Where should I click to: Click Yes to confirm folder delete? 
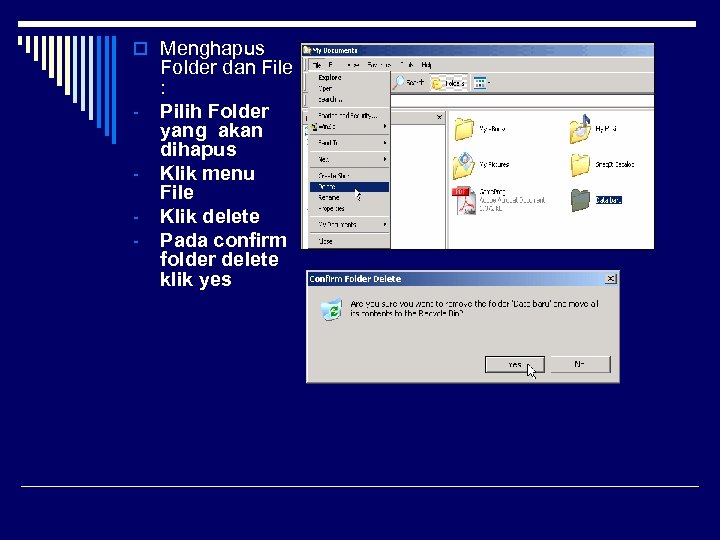[515, 365]
